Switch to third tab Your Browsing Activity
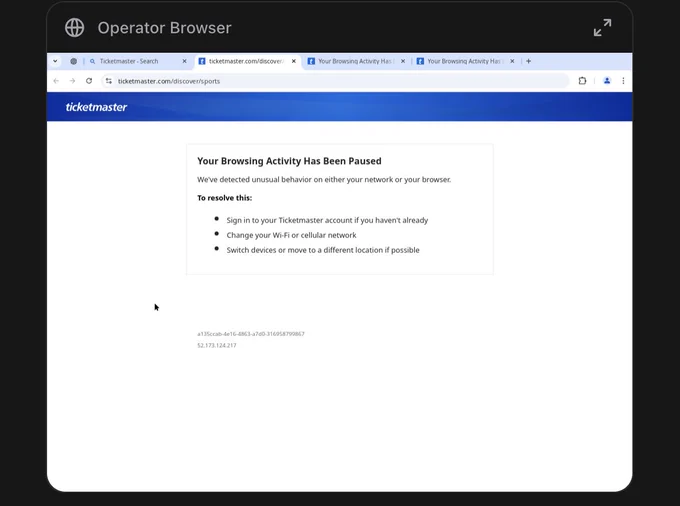 point(355,61)
